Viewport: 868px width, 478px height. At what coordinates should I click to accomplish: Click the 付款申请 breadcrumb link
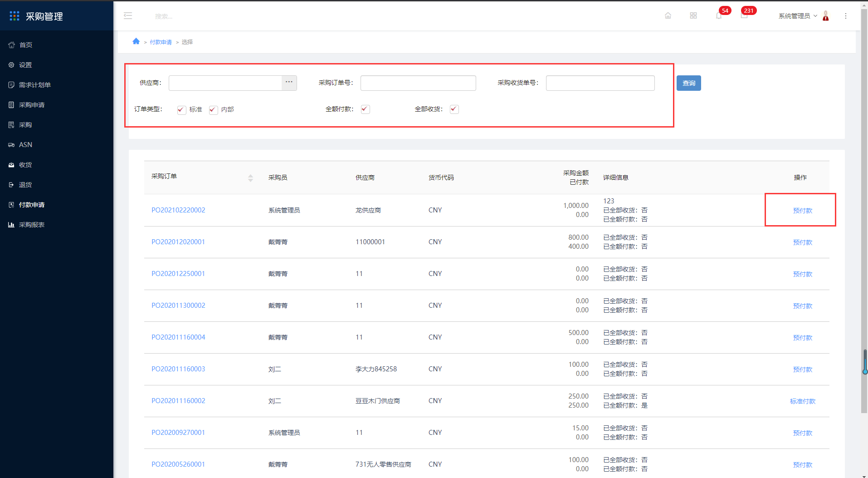161,42
